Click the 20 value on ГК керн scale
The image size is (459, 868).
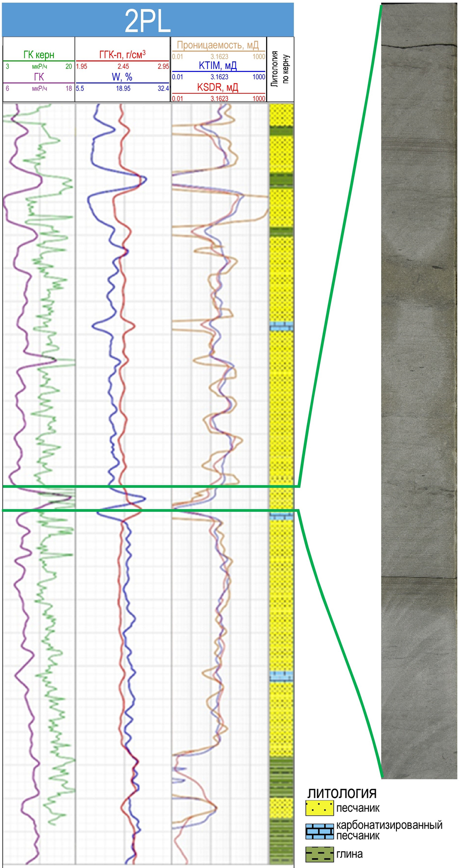[x=69, y=67]
